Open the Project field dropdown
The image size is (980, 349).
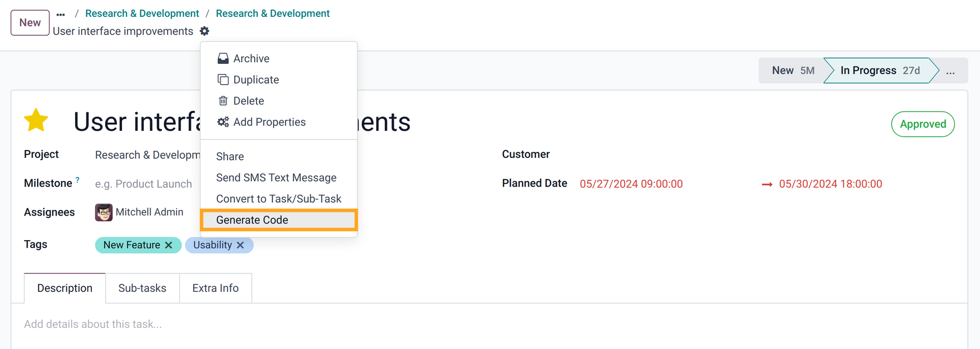pos(148,155)
